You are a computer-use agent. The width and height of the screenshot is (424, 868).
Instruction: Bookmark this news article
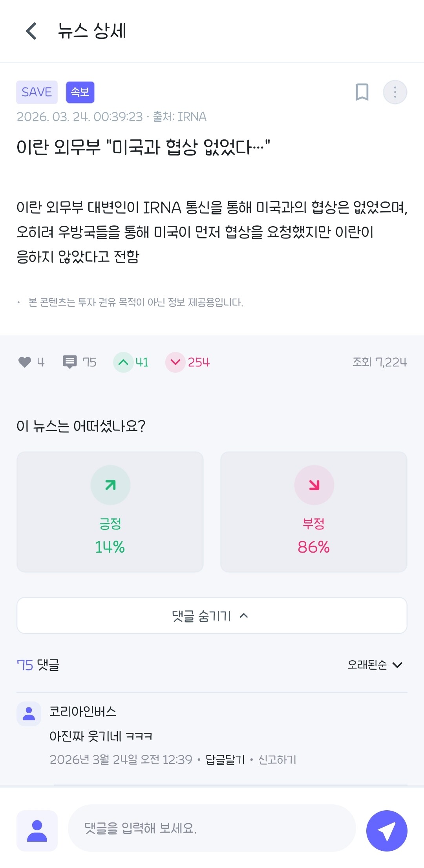tap(362, 92)
